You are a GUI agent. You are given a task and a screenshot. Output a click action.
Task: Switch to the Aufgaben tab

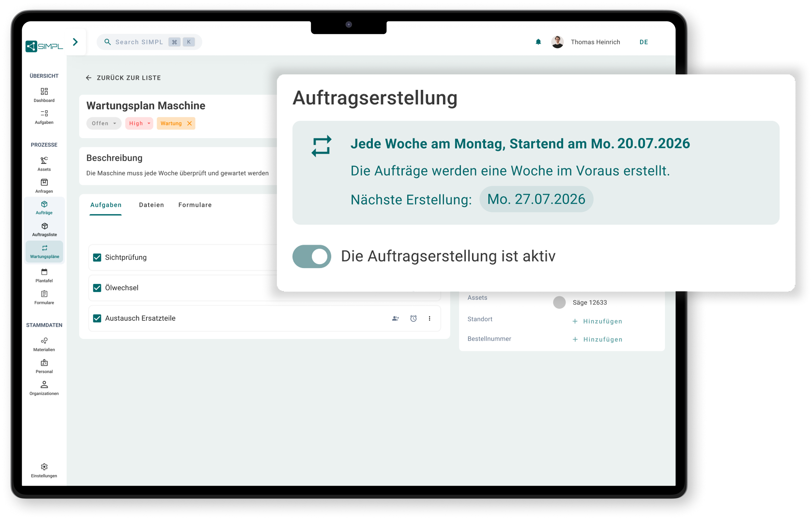click(x=106, y=205)
